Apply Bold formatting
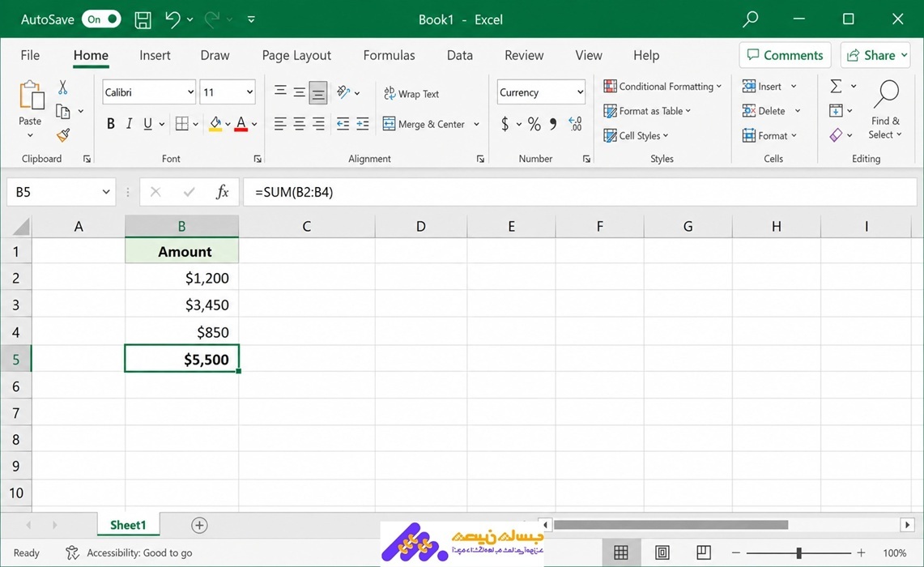This screenshot has height=567, width=924. pos(110,124)
